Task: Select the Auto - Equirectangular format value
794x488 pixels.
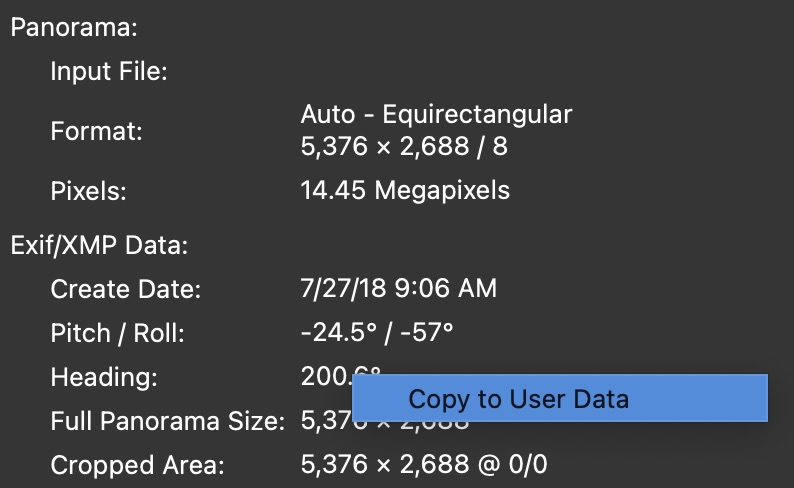Action: coord(436,113)
